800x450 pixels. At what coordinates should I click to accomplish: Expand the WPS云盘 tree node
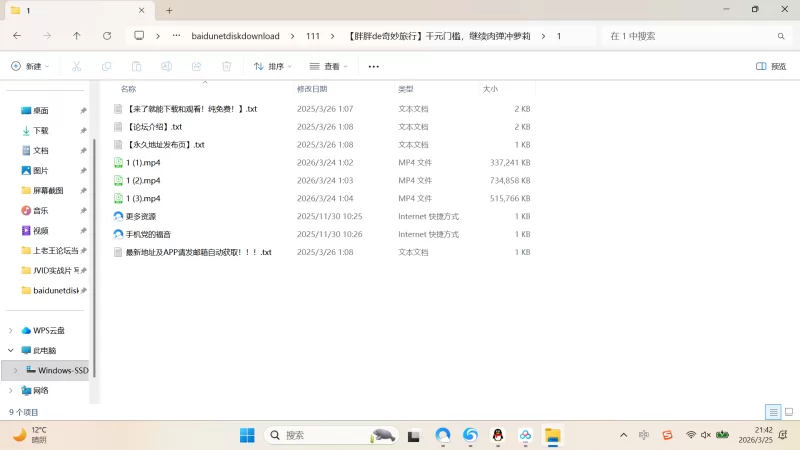(x=11, y=330)
